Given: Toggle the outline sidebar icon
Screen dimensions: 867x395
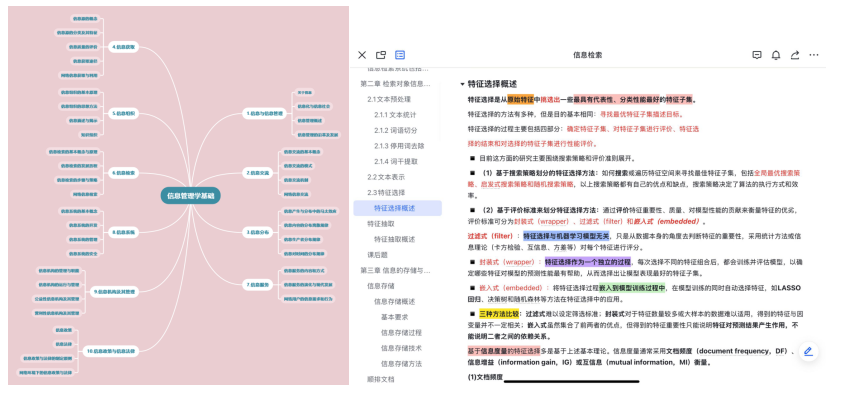Looking at the screenshot, I should click(400, 55).
